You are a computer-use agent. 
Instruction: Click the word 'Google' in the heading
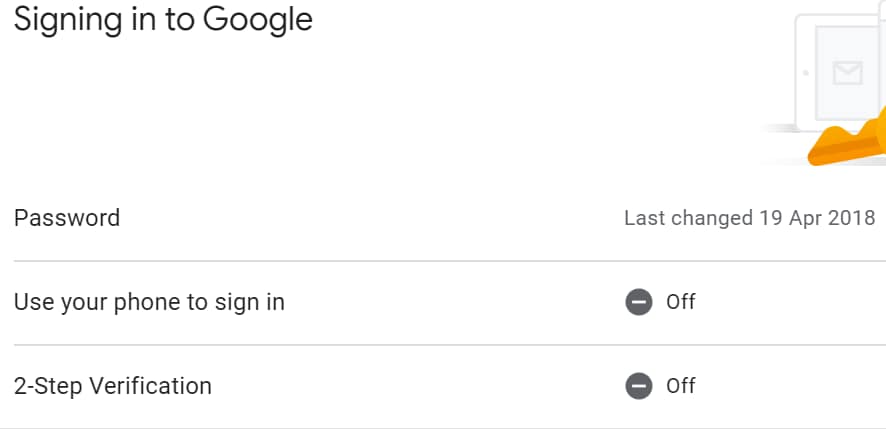point(258,21)
